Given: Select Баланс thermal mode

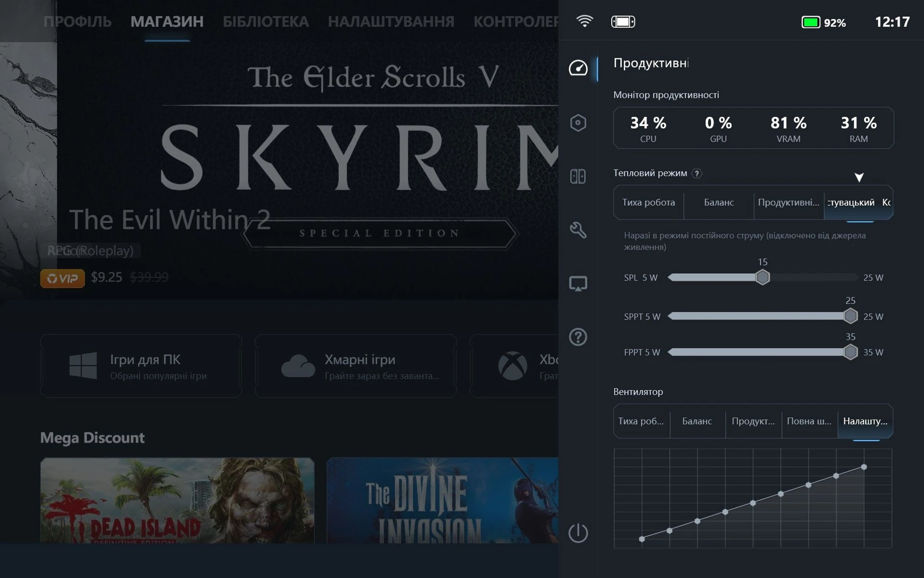Looking at the screenshot, I should pyautogui.click(x=719, y=202).
